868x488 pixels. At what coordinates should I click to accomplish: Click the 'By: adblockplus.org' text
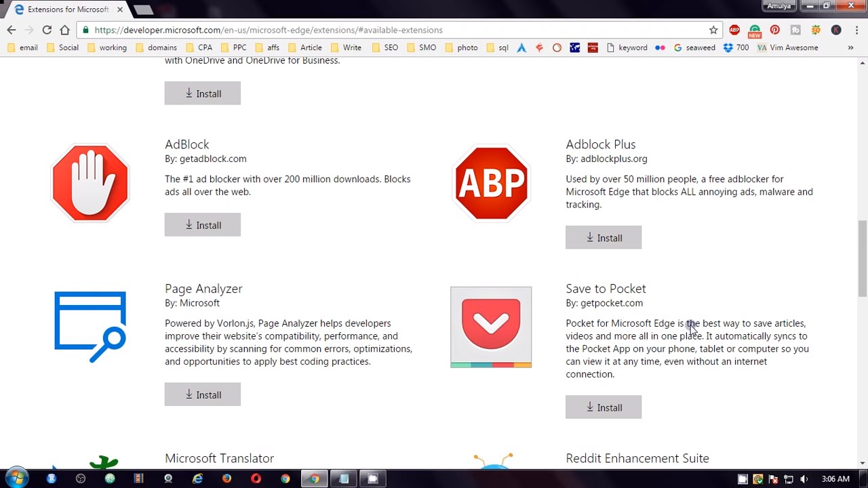coord(606,159)
